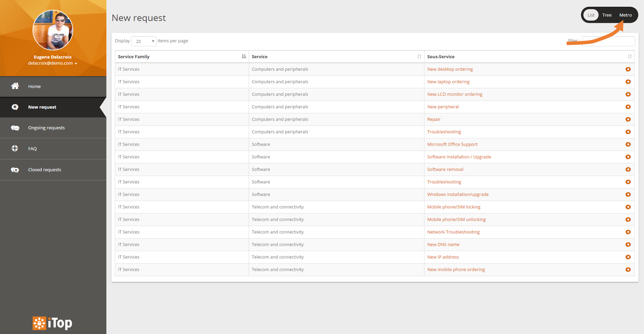This screenshot has width=644, height=334.
Task: Open Network Troubleshooting link
Action: [453, 232]
